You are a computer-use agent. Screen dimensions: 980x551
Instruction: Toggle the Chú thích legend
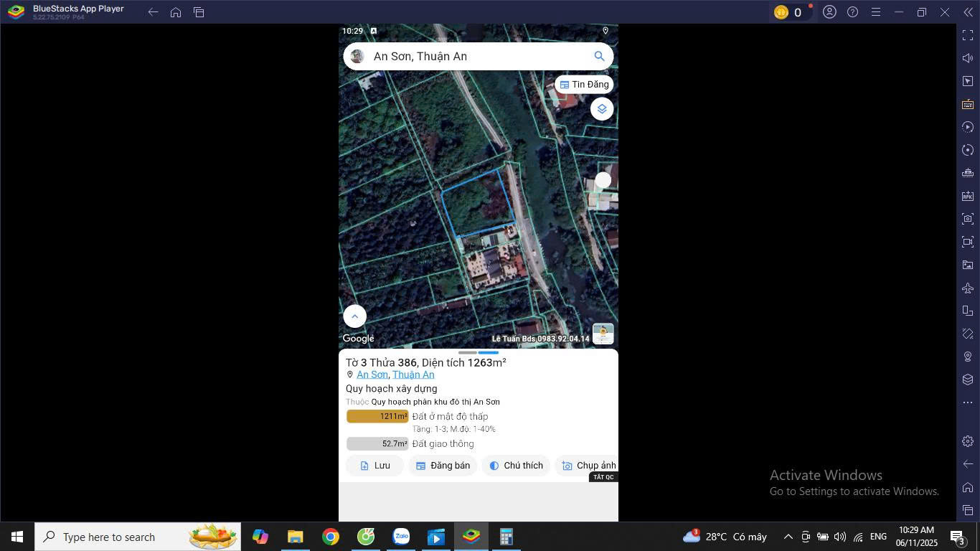516,466
